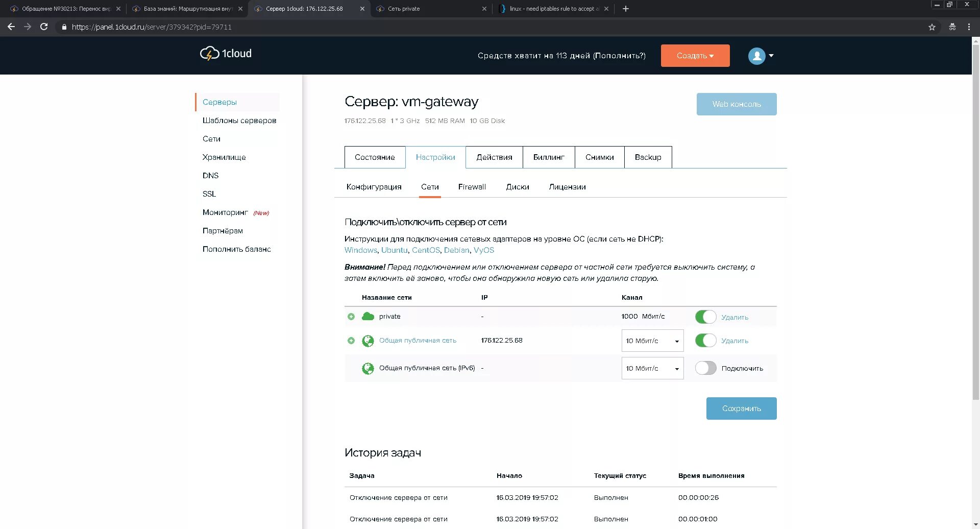This screenshot has width=980, height=529.
Task: Open Хранилище in the sidebar
Action: pyautogui.click(x=224, y=157)
